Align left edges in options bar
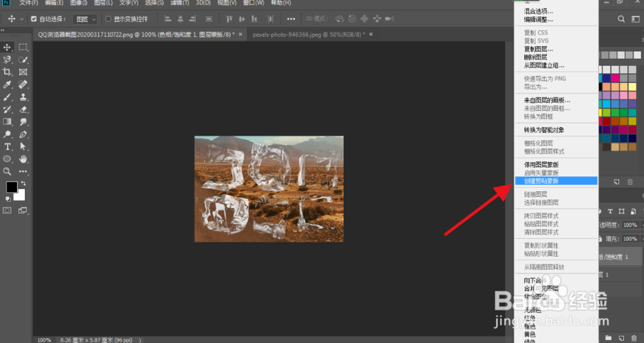This screenshot has height=343, width=644. (167, 19)
